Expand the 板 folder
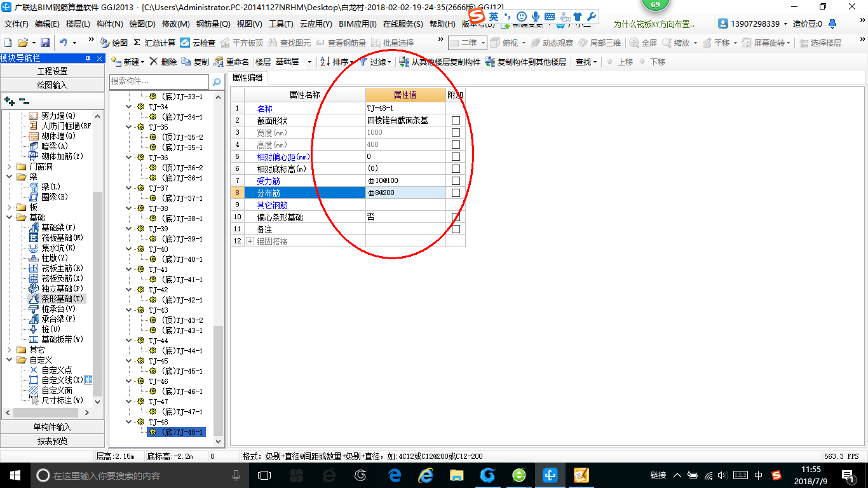 (x=9, y=207)
